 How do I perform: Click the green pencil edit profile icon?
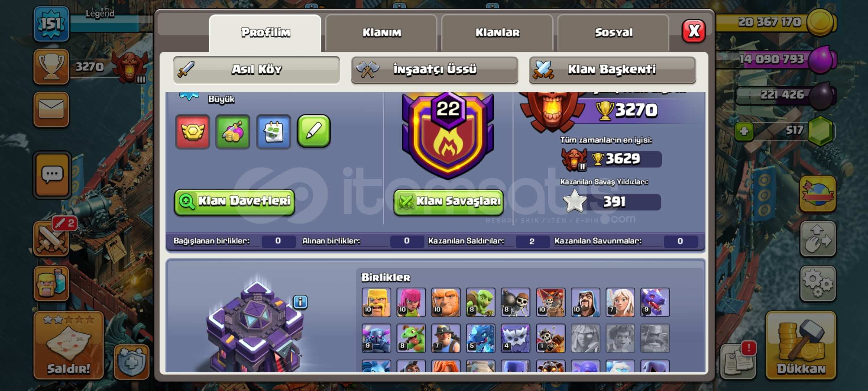pos(314,131)
